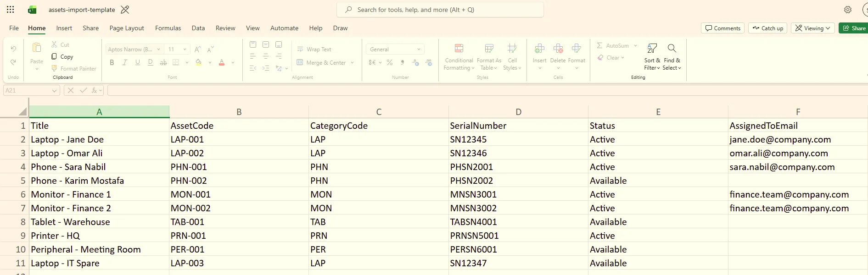Image resolution: width=868 pixels, height=275 pixels.
Task: Click the Find & Select magnifier icon
Action: (x=672, y=48)
